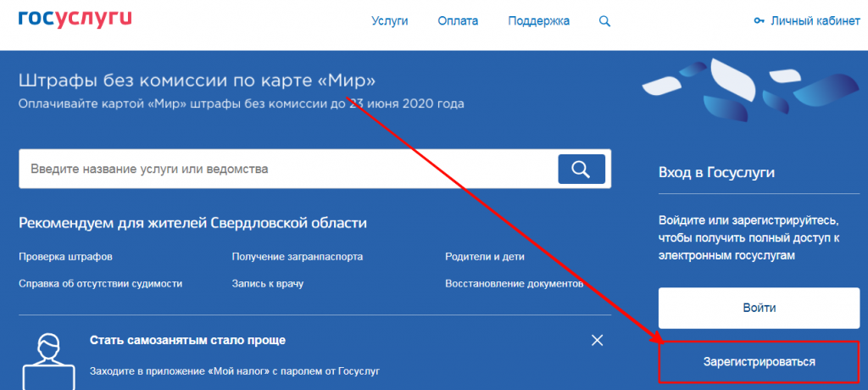
Task: Click the magnifier icon in the top navigation
Action: coord(604,21)
